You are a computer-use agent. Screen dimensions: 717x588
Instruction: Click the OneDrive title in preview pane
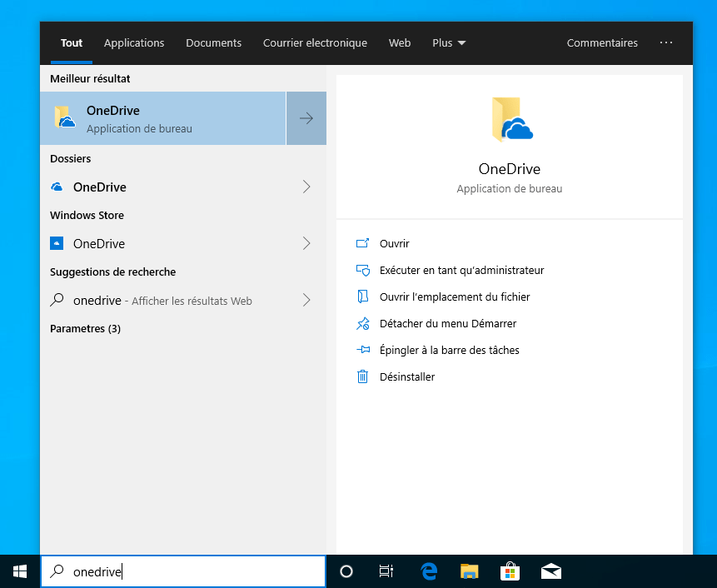(510, 169)
